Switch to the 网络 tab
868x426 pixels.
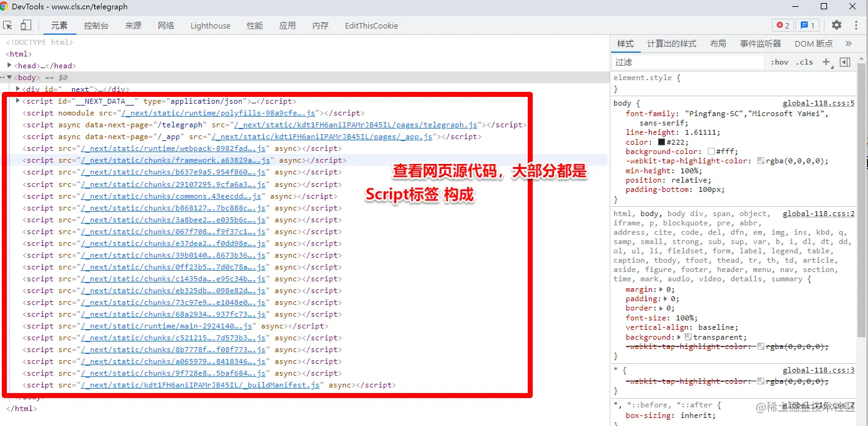(166, 25)
